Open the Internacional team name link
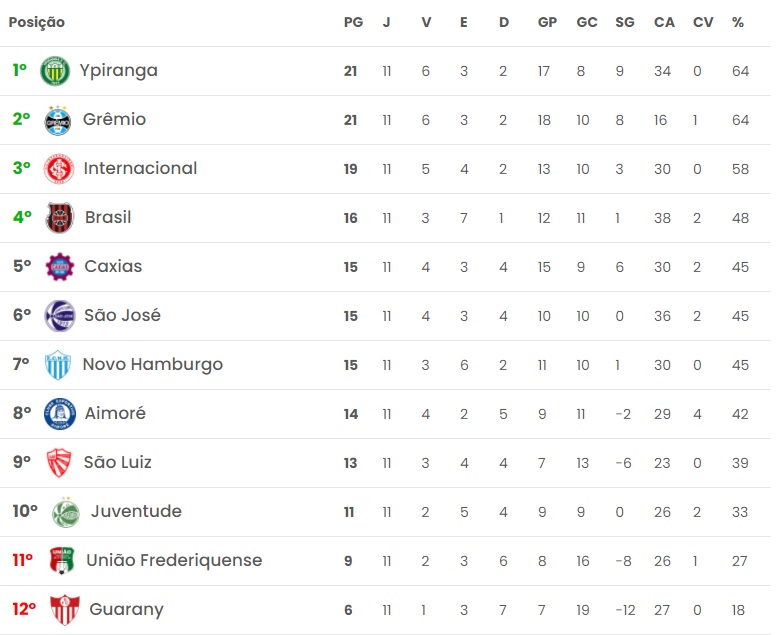Screen dimensions: 783x635 [140, 168]
